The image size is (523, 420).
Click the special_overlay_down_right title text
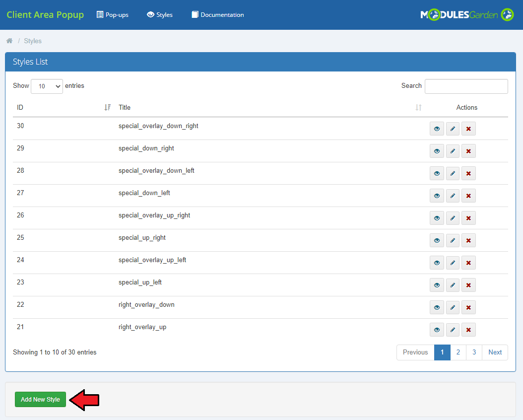click(158, 126)
